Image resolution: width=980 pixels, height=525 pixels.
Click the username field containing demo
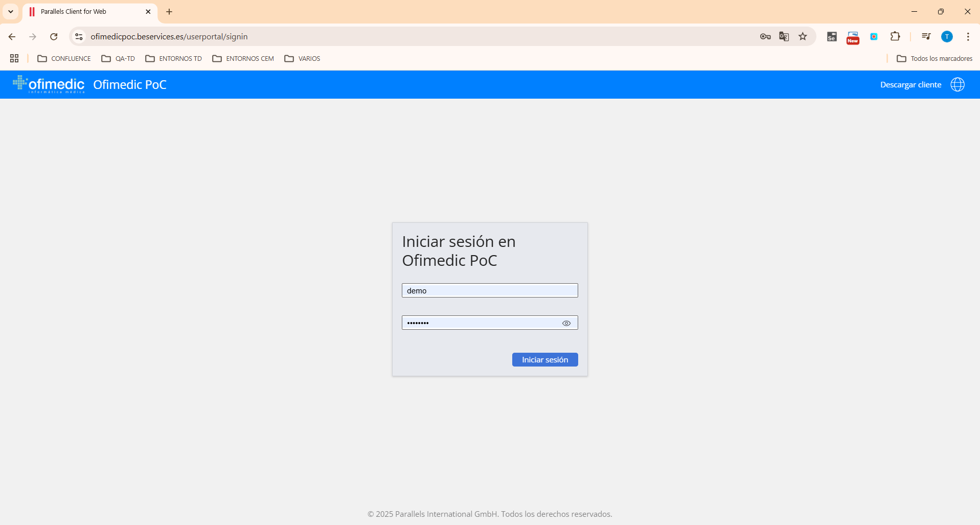click(x=489, y=290)
